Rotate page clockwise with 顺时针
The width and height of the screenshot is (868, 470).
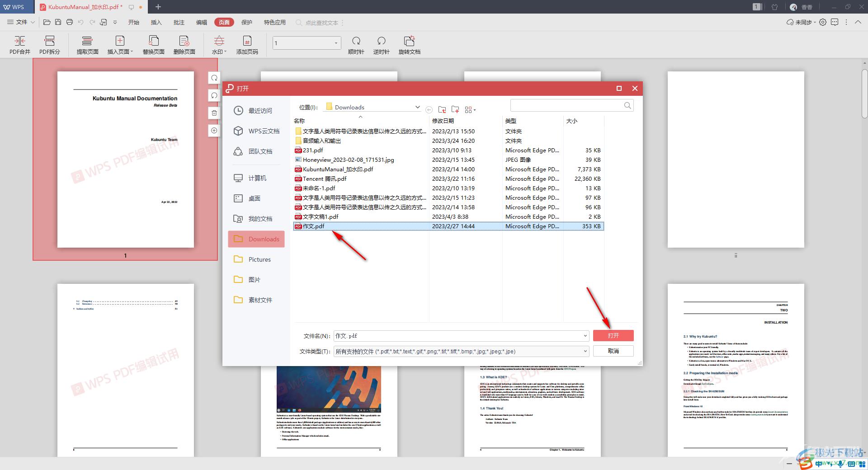(x=356, y=45)
